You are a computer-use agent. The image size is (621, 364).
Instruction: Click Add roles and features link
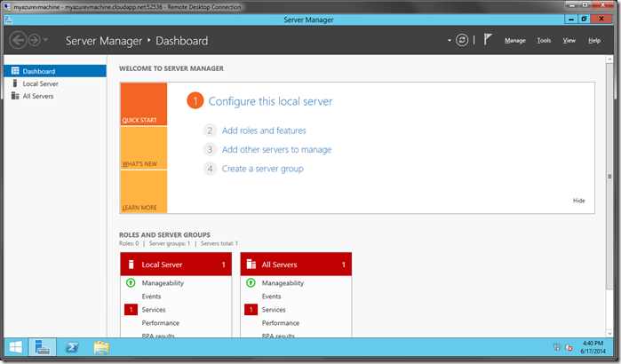[264, 131]
